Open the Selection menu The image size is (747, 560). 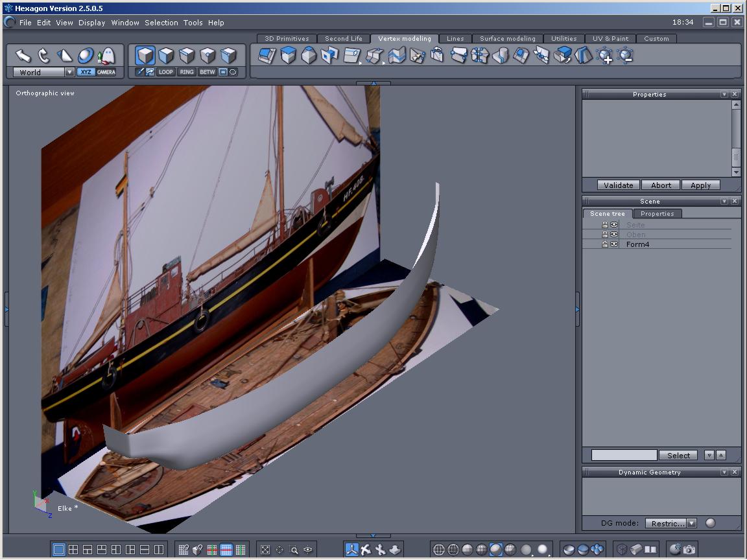tap(161, 23)
